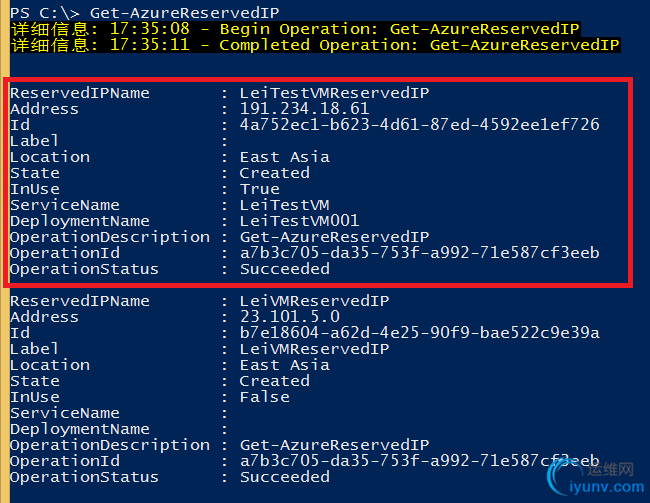Click the first OperationStatus value Succeeded
This screenshot has height=503, width=650.
pyautogui.click(x=284, y=269)
